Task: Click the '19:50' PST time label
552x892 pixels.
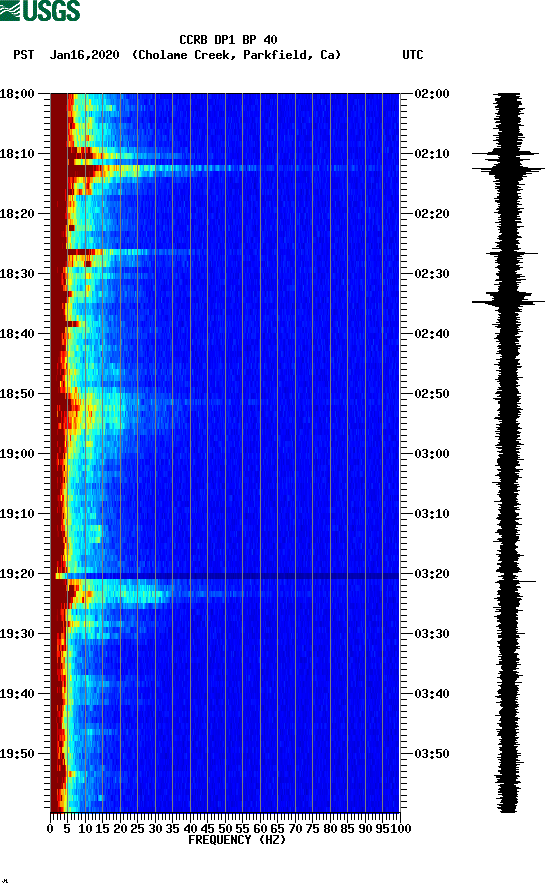Action: coord(17,754)
